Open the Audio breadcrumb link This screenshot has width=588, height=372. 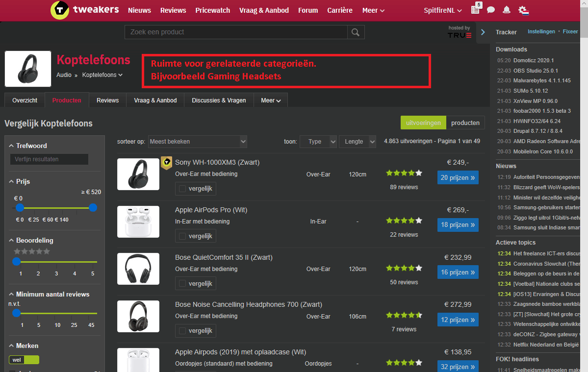(64, 75)
